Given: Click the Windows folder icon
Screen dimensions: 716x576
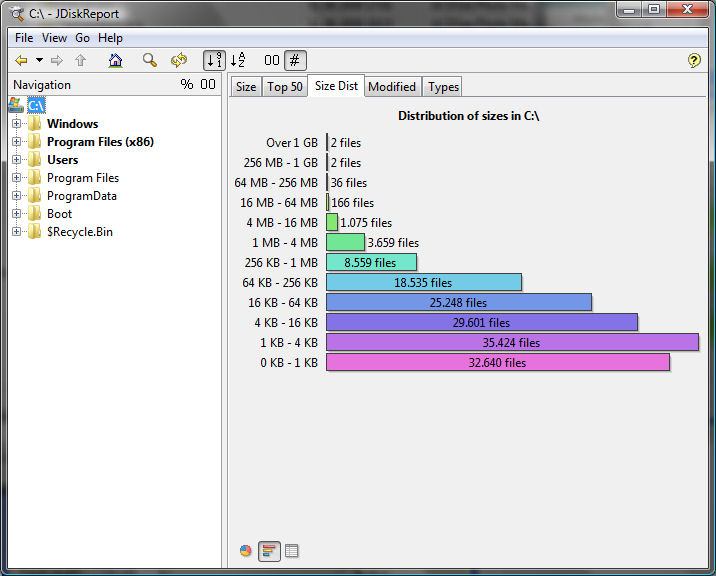Looking at the screenshot, I should pos(35,123).
